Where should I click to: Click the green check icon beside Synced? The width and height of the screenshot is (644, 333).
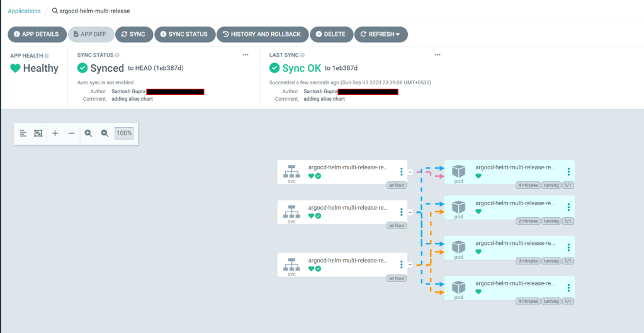tap(82, 68)
